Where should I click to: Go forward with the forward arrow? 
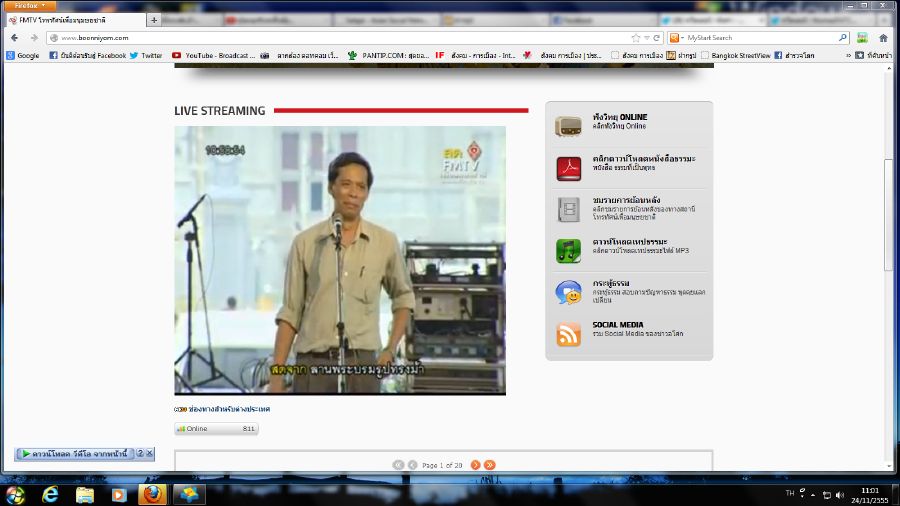click(34, 38)
